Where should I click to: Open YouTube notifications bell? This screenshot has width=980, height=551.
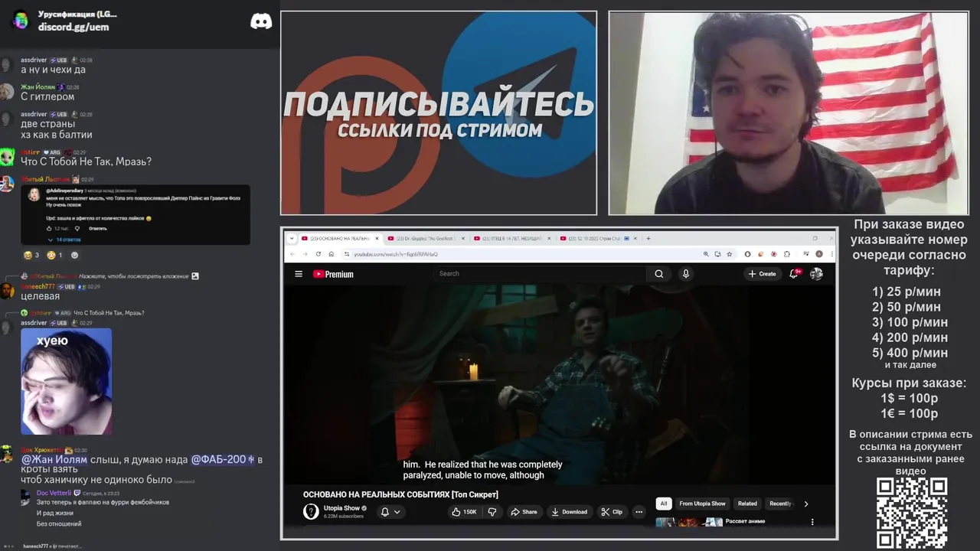[795, 274]
